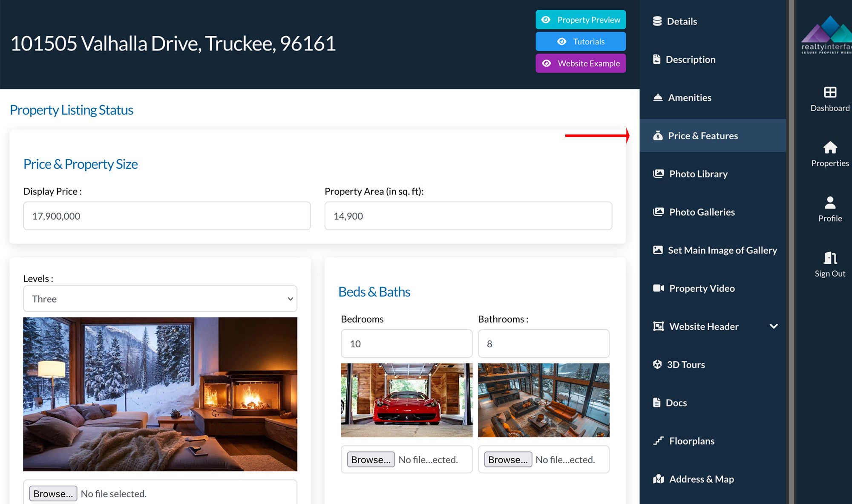This screenshot has height=504, width=852.
Task: Select the Properties house icon
Action: [x=829, y=148]
